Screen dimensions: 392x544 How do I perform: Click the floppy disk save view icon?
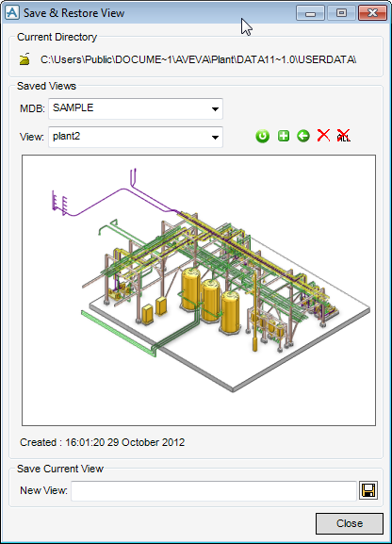(x=368, y=490)
